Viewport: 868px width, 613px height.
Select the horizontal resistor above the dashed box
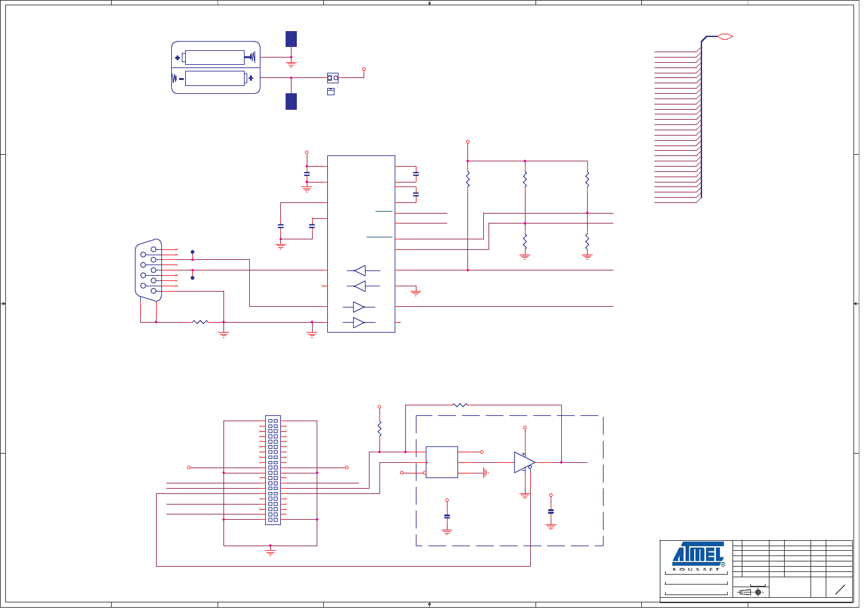[460, 405]
